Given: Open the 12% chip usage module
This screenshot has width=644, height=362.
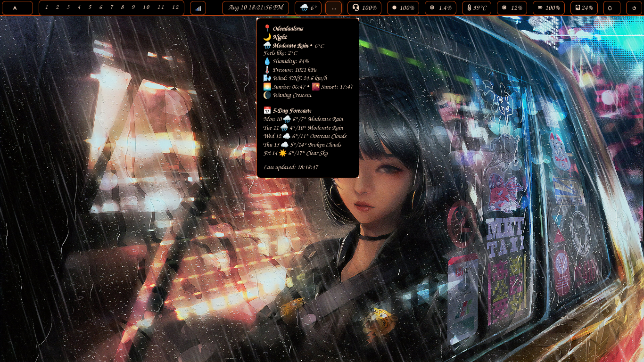Looking at the screenshot, I should (x=512, y=8).
